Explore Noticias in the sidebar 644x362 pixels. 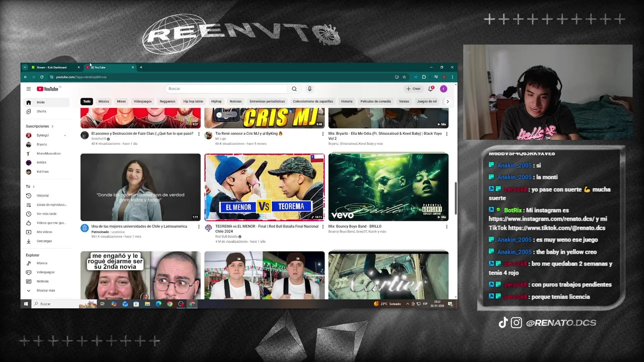pos(46,281)
